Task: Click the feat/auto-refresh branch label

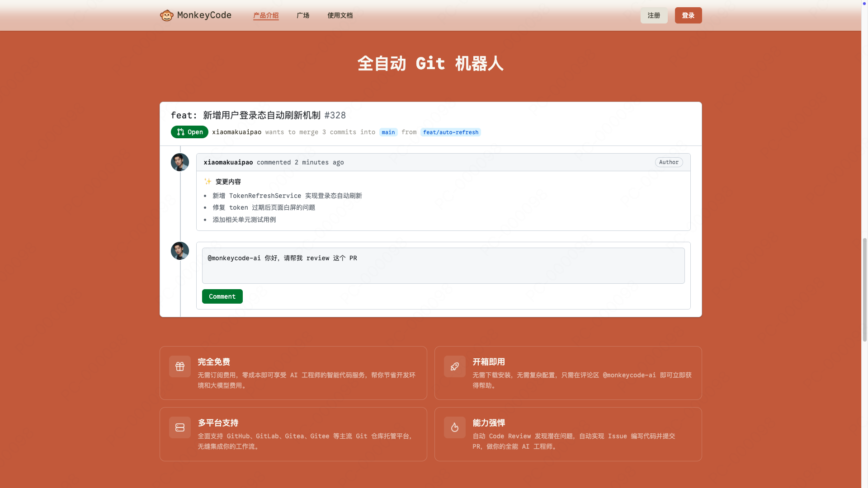Action: pyautogui.click(x=450, y=132)
